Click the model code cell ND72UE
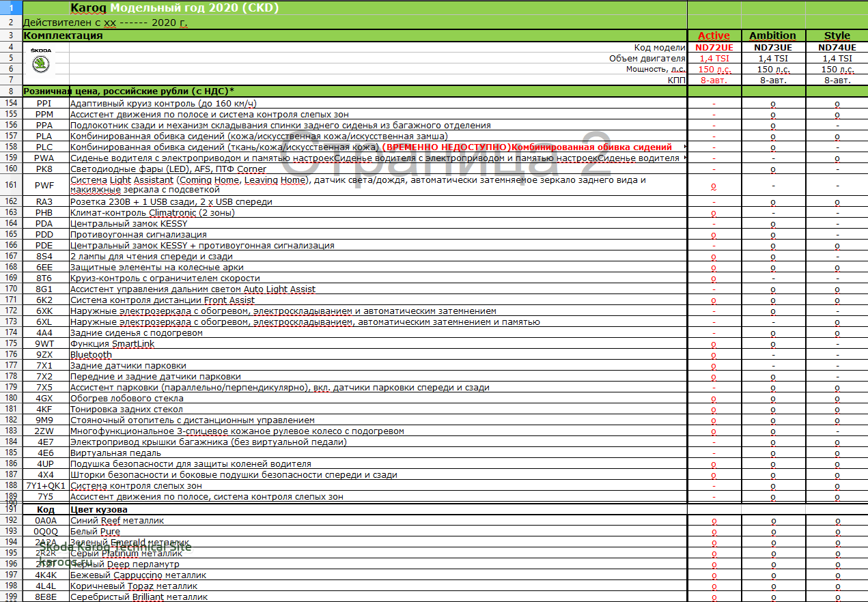868x602 pixels. 714,48
